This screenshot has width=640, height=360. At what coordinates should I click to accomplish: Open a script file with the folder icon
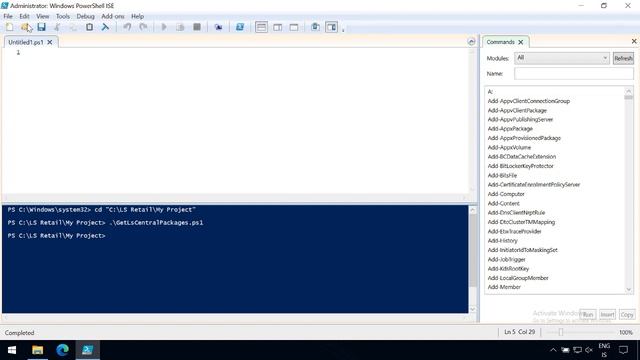click(25, 27)
